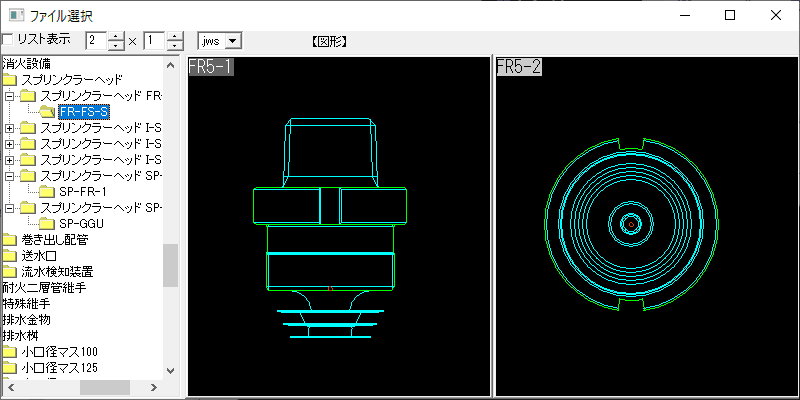The height and width of the screenshot is (400, 800).
Task: Collapse the first スプリンクラーヘッド FR tree node
Action: 9,95
